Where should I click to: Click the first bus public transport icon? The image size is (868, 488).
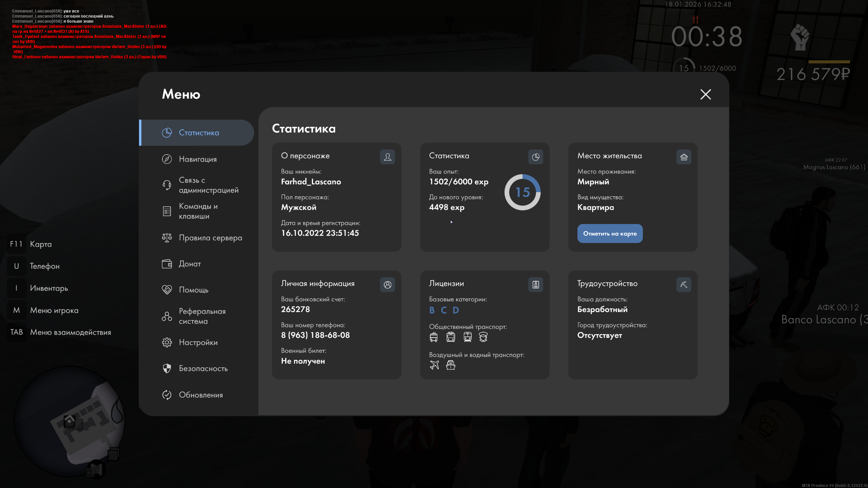(x=434, y=337)
